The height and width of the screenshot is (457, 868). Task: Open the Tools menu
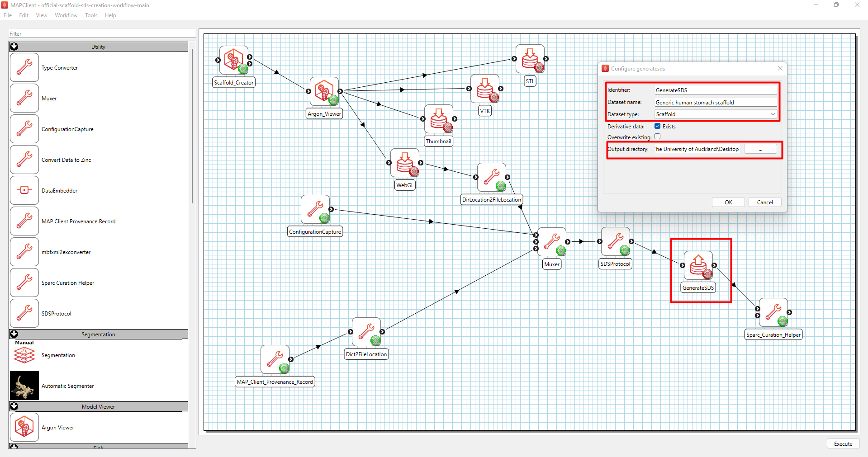point(91,15)
